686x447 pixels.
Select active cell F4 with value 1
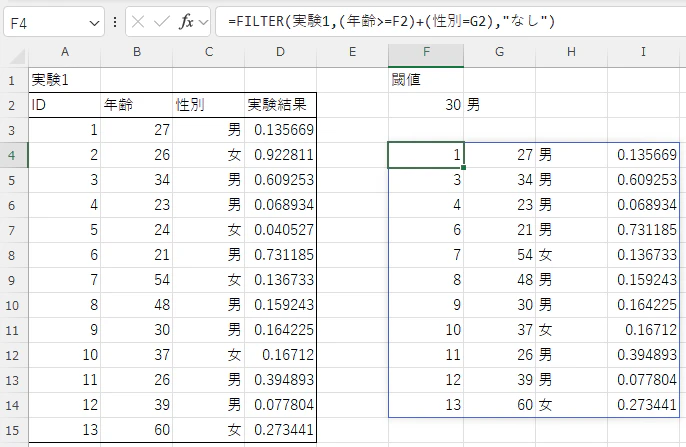[426, 155]
